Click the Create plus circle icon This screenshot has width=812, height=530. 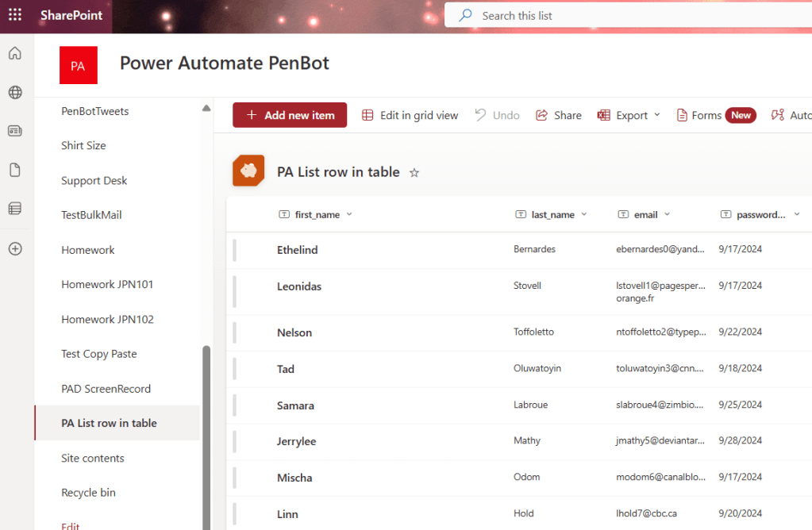pos(15,248)
